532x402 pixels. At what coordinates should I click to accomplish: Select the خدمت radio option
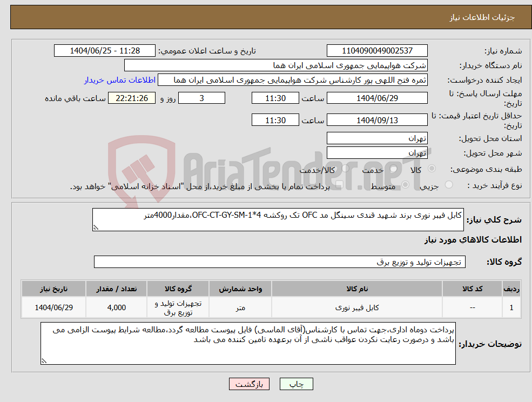(393, 168)
